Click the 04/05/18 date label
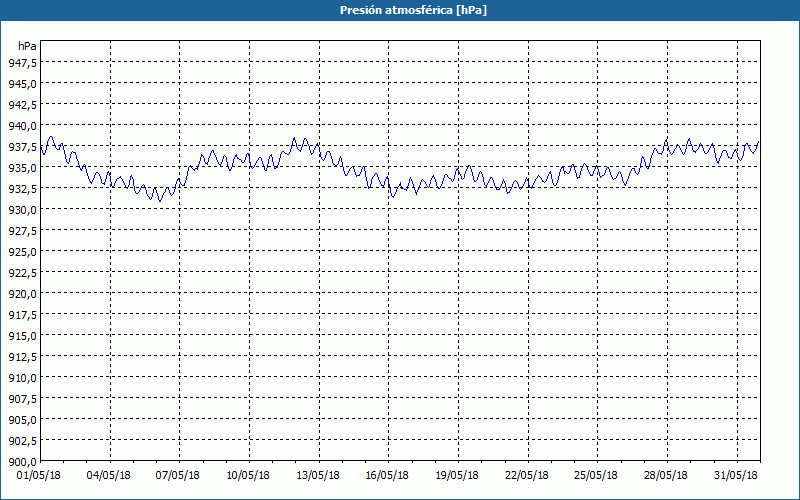Viewport: 800px width, 500px height. (x=109, y=476)
